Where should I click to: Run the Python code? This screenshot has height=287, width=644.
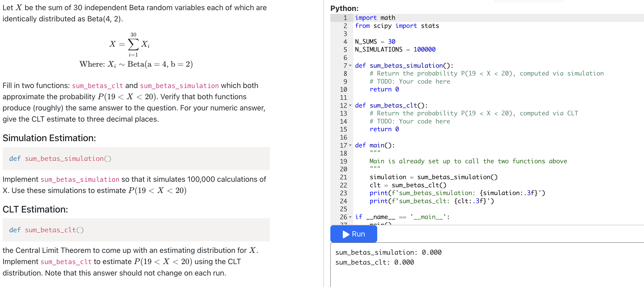point(354,234)
